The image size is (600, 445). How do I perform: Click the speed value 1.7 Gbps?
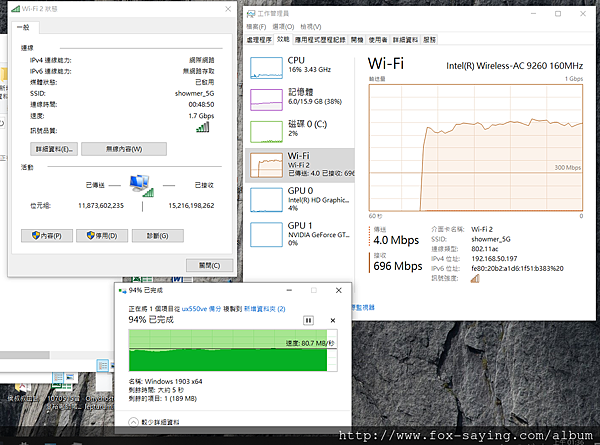coord(201,116)
